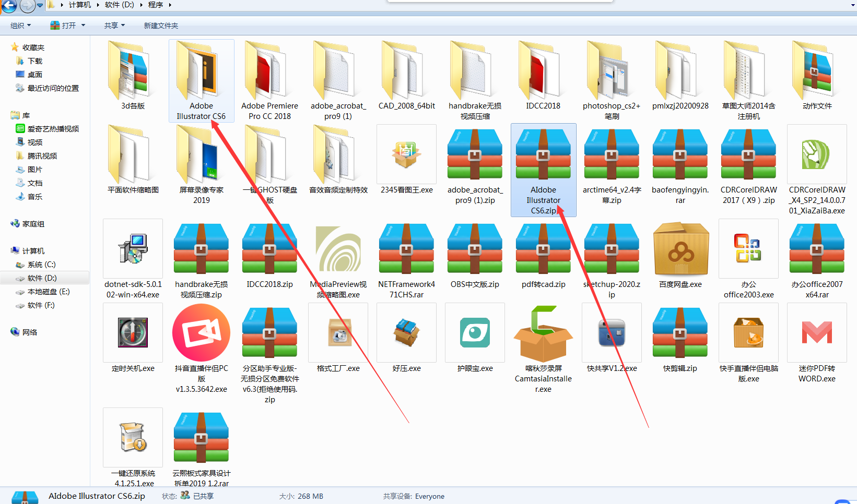Select CDRCorelDRAW X4 installer exe icon
The image size is (857, 504).
pyautogui.click(x=817, y=154)
